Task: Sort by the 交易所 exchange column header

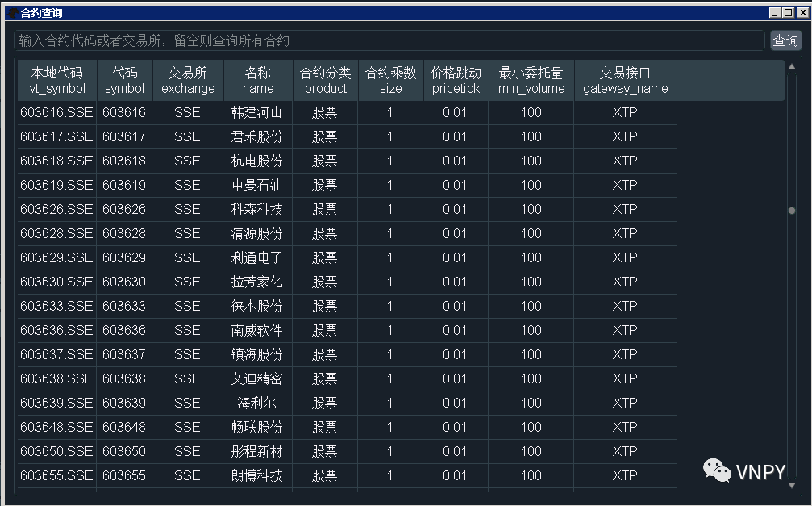Action: tap(187, 79)
